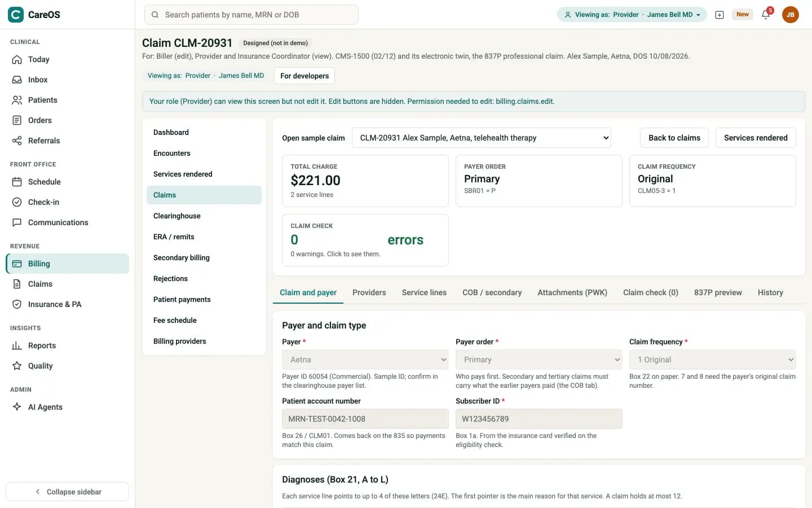
Task: Click the Claim check errors card
Action: tap(365, 240)
